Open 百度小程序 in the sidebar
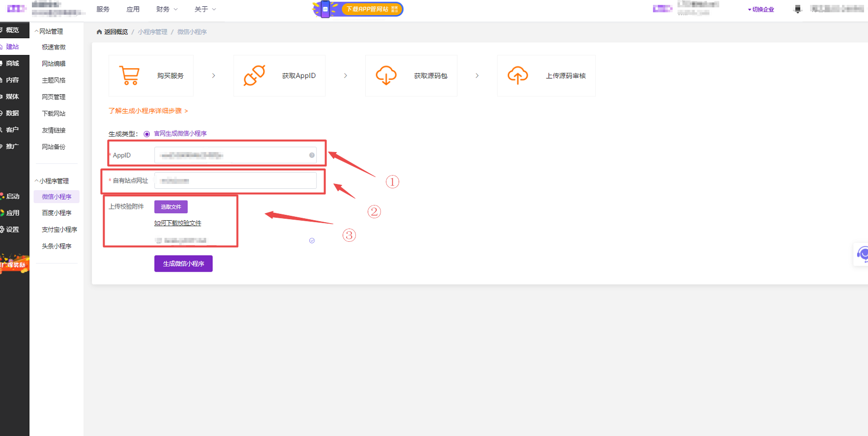 coord(56,213)
